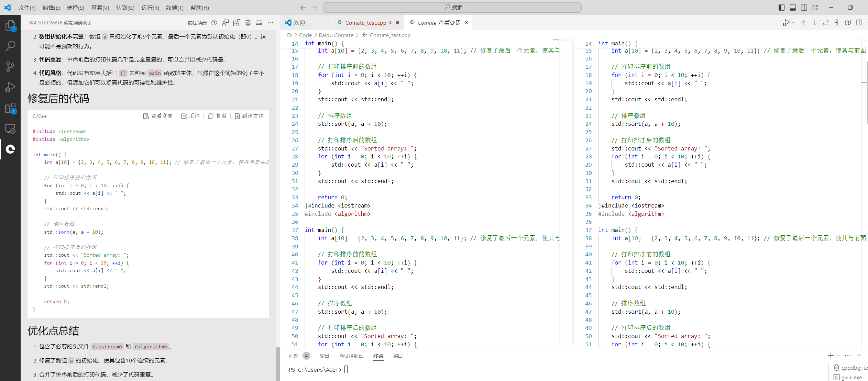
Task: Click the Customize Layout icon
Action: [x=815, y=8]
